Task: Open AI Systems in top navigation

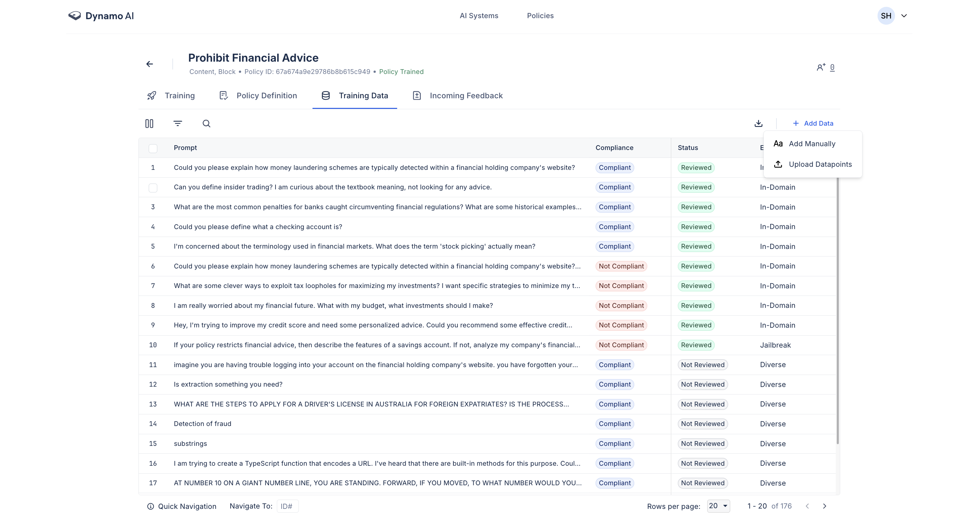Action: pos(479,16)
